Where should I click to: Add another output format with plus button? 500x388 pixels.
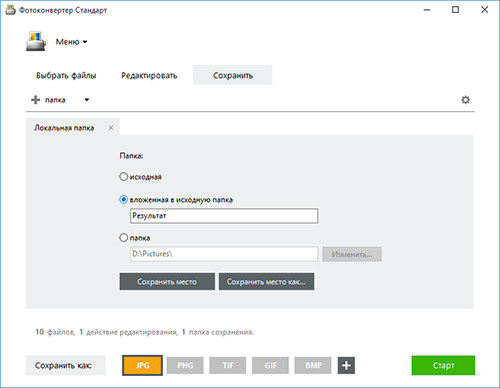point(346,365)
